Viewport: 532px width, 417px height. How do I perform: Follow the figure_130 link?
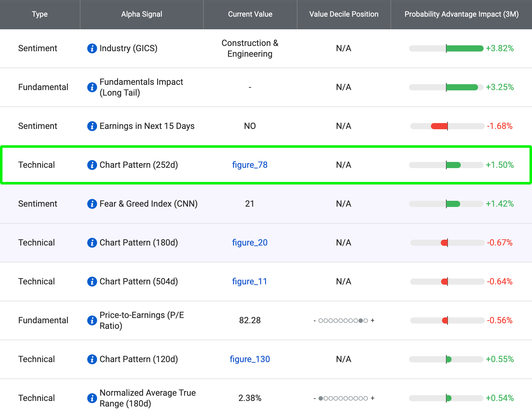[250, 359]
